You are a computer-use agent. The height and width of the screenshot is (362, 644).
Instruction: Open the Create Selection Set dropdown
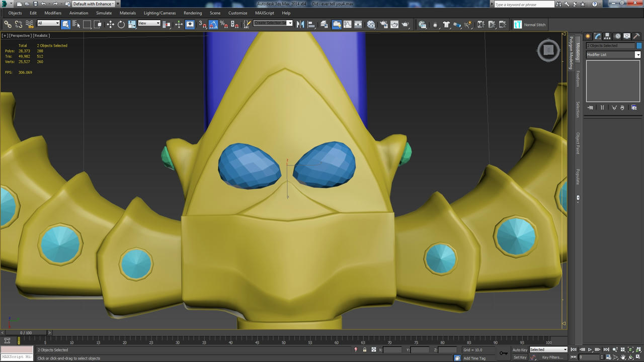(x=273, y=23)
